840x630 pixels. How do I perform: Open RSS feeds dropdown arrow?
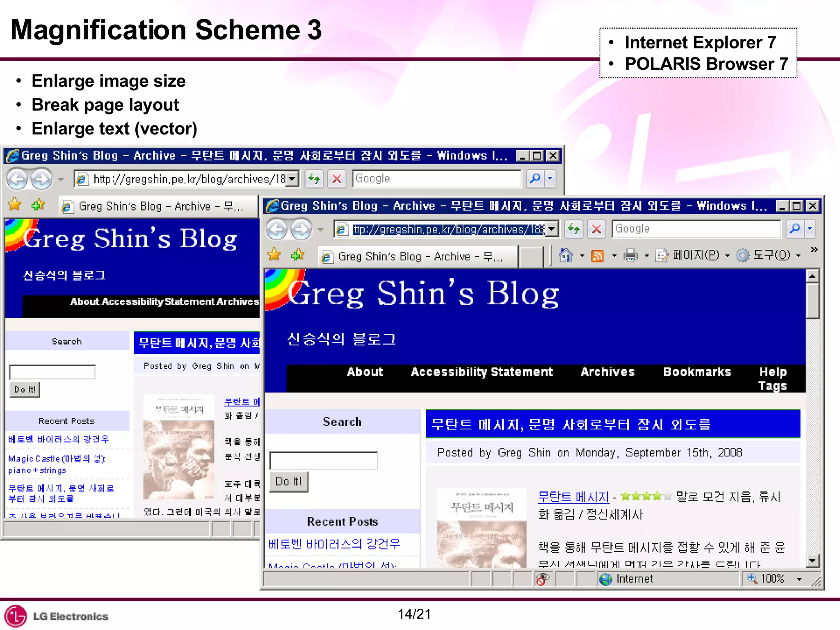click(x=614, y=256)
